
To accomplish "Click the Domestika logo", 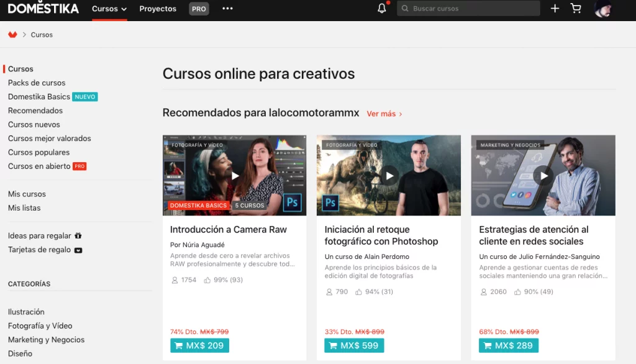I will 43,9.
